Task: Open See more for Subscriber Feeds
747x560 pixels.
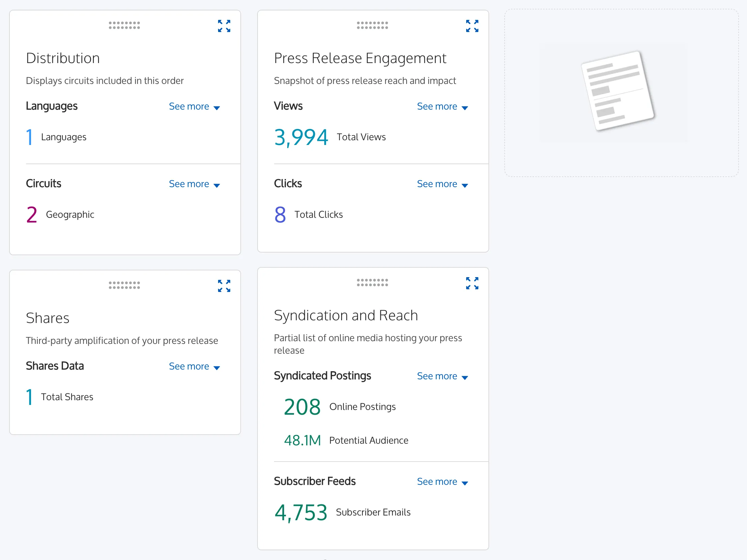Action: coord(442,481)
